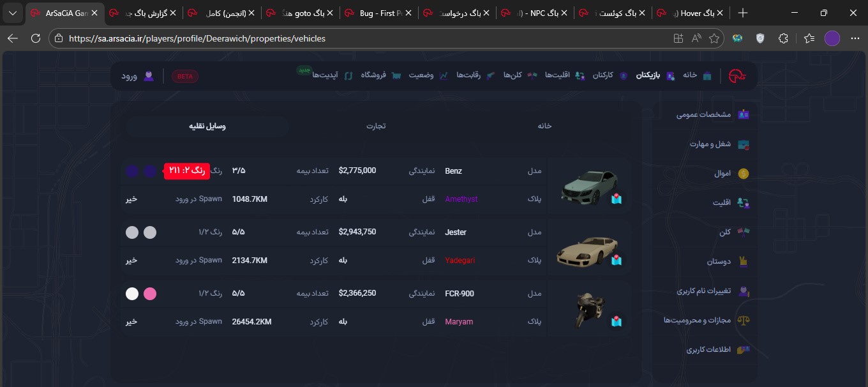Image resolution: width=868 pixels, height=387 pixels.
Task: Click the map icon on Jester thumbnail
Action: 616,260
